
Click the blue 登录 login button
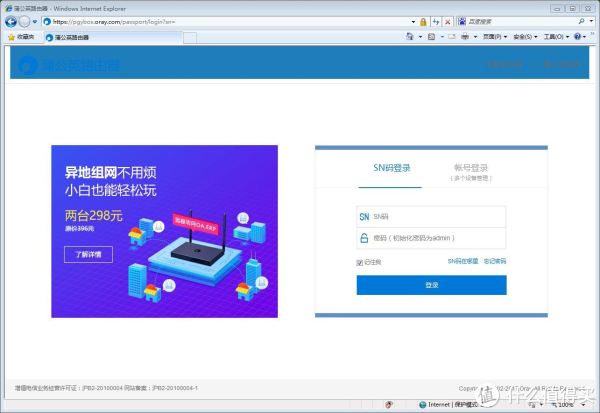[431, 285]
